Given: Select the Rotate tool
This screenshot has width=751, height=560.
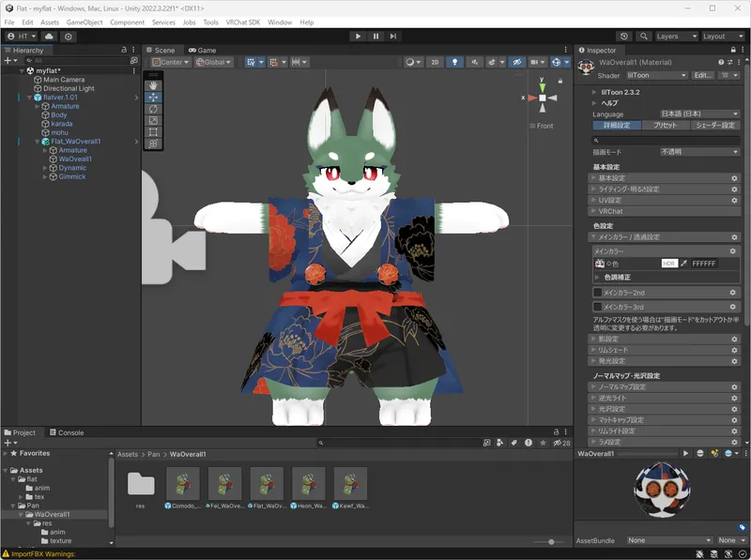Looking at the screenshot, I should click(x=153, y=109).
